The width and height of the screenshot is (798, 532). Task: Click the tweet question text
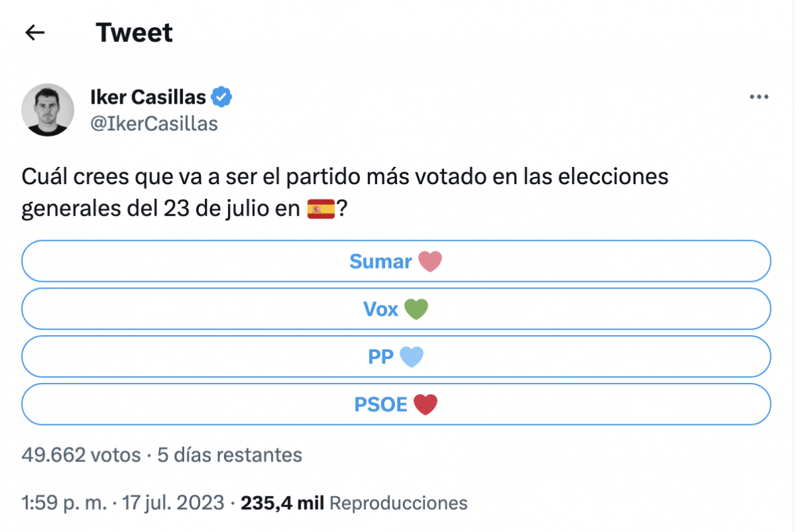[344, 178]
